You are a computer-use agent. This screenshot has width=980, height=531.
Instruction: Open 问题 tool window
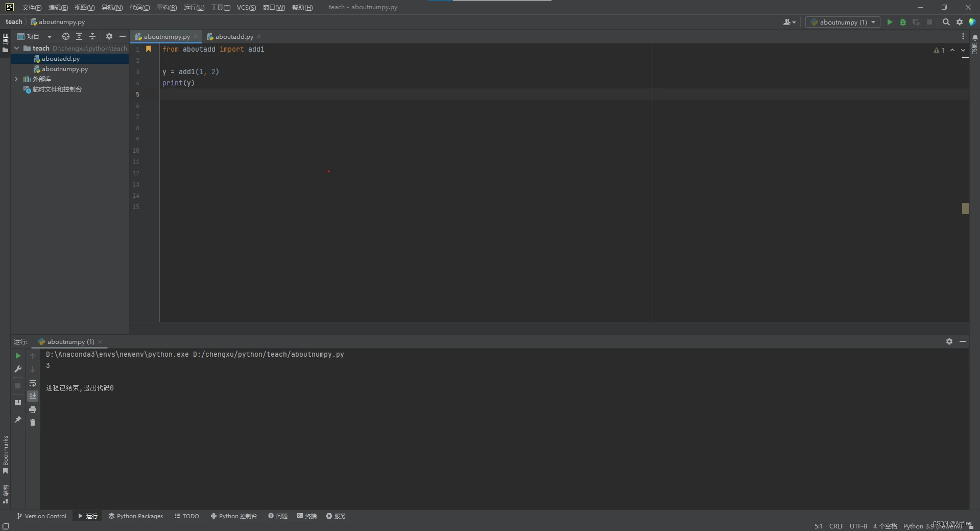[278, 516]
